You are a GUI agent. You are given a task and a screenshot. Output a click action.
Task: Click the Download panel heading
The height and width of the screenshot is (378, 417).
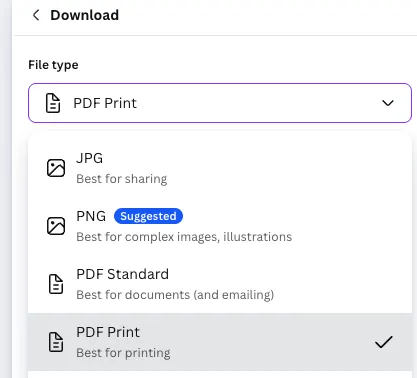tap(85, 15)
